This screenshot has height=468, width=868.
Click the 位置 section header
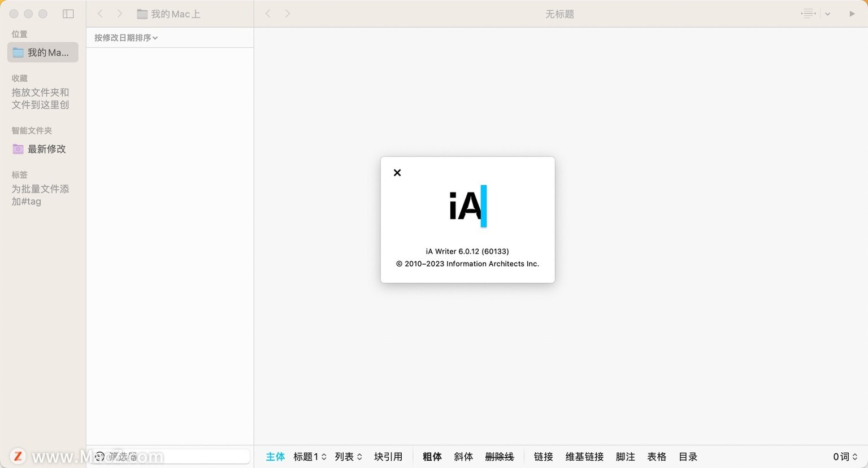click(x=19, y=34)
